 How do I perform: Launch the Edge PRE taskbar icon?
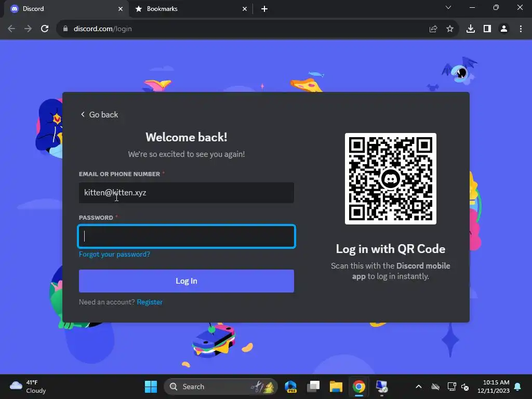tap(290, 387)
